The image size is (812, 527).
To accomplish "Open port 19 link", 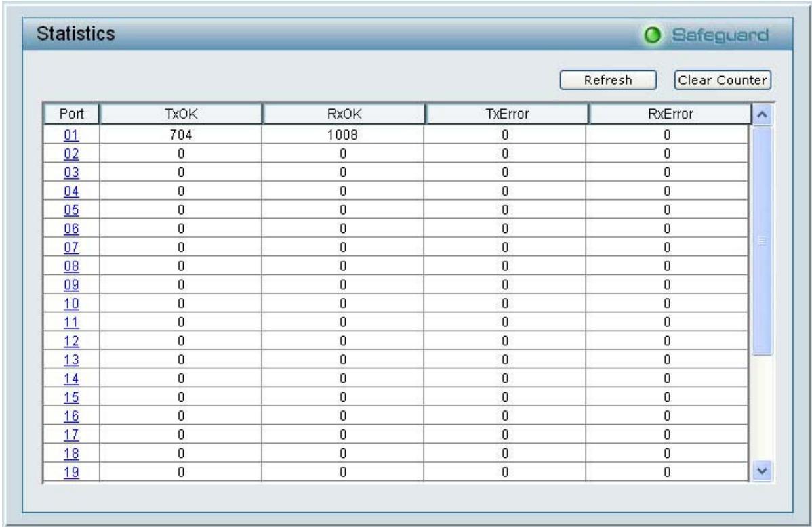I will coord(71,472).
